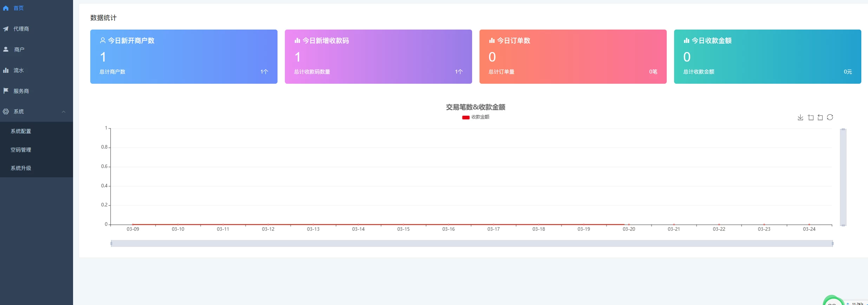Click the user icon in 今日新开商户数 card
The width and height of the screenshot is (868, 305).
click(x=103, y=40)
